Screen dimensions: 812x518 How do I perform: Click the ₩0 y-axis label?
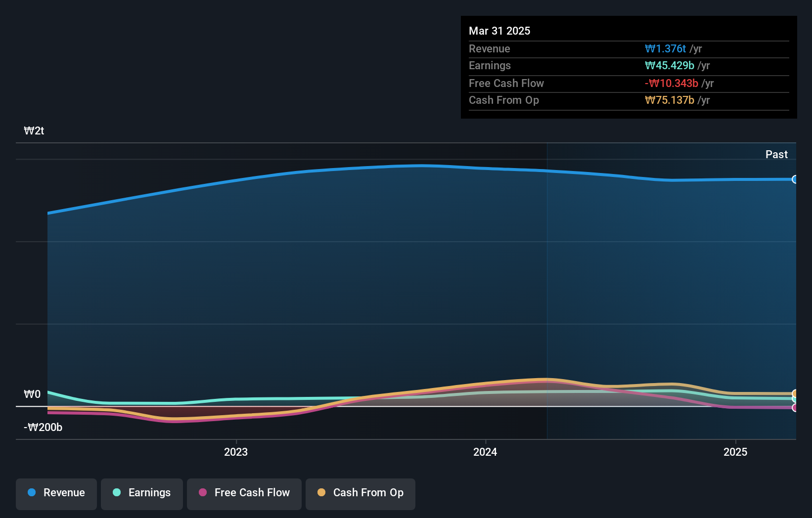[32, 394]
